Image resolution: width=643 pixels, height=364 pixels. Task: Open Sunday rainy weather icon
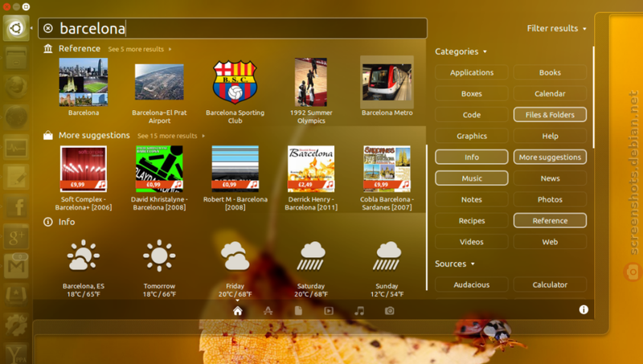[x=387, y=256]
